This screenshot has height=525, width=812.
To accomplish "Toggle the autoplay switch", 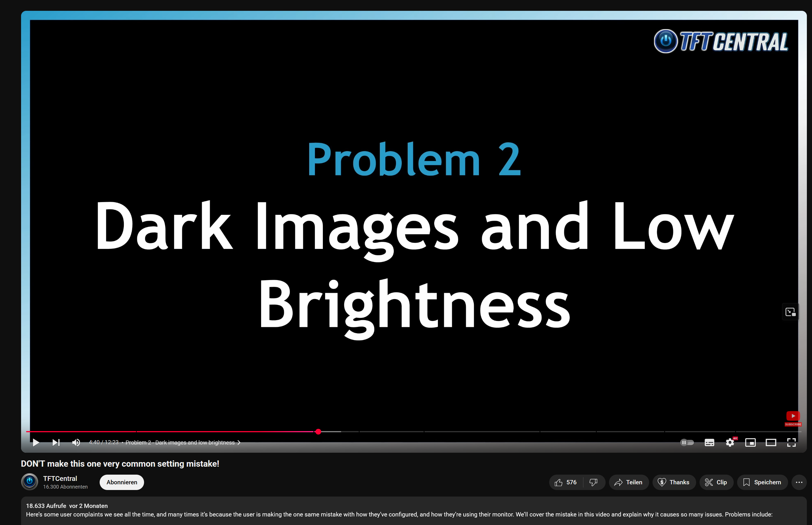I will (687, 442).
